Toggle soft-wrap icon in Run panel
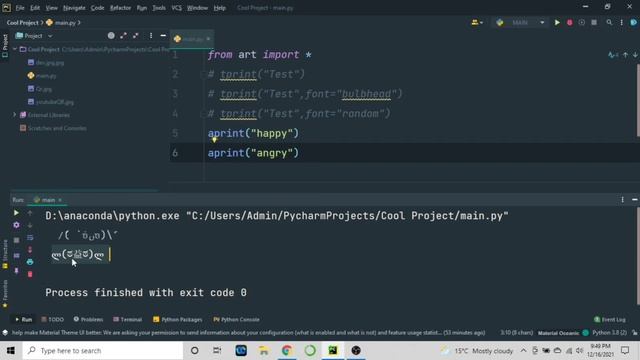640x360 pixels. click(30, 238)
